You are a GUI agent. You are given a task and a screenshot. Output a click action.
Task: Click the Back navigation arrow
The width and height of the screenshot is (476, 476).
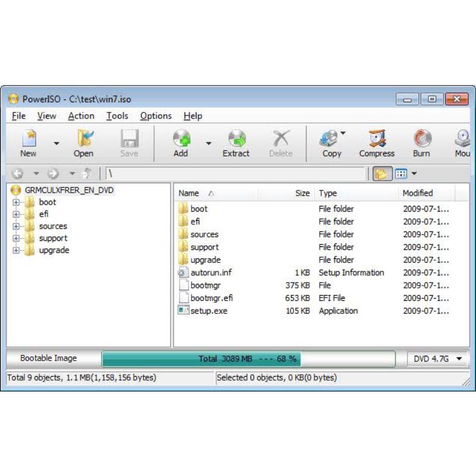[18, 174]
